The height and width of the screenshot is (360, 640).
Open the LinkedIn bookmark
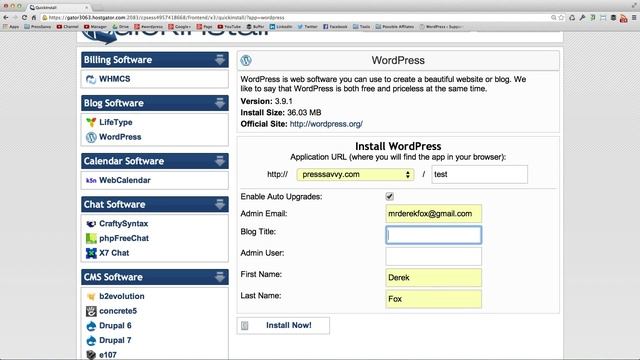tap(280, 27)
